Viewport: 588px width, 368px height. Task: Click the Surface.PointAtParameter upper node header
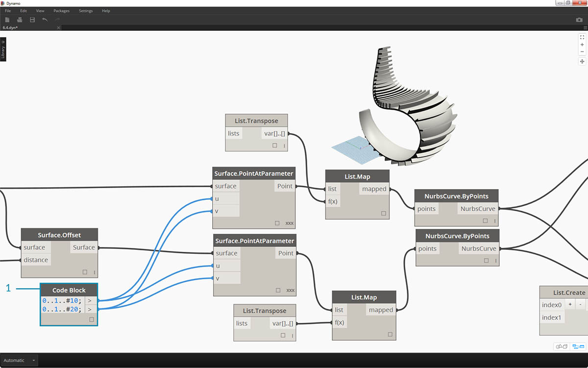click(254, 173)
